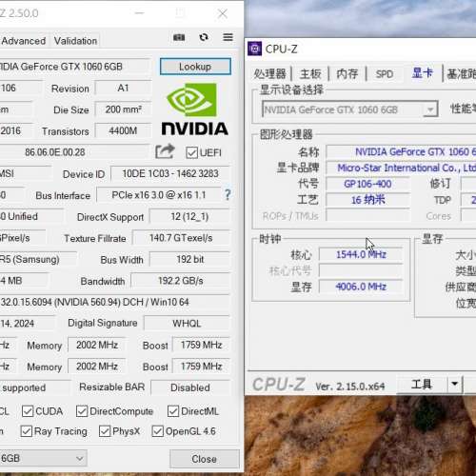
Task: Click the CPU-Z 工艺 16 纳米 value
Action: pyautogui.click(x=367, y=200)
